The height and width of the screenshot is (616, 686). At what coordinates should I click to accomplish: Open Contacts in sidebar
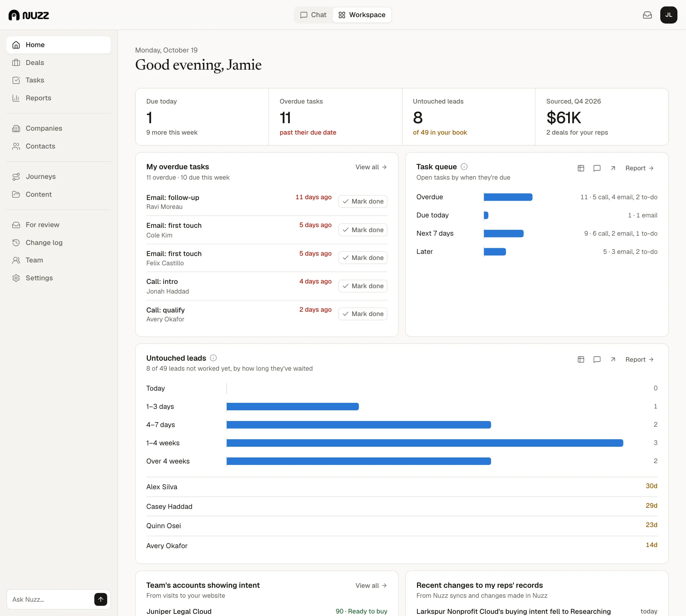click(59, 146)
